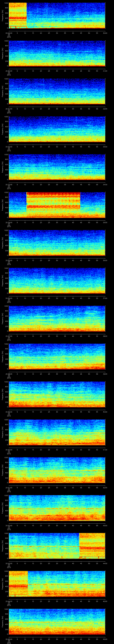Click the spectrogram panel starting at 20:45:00
114x644 pixels.
(x=57, y=621)
